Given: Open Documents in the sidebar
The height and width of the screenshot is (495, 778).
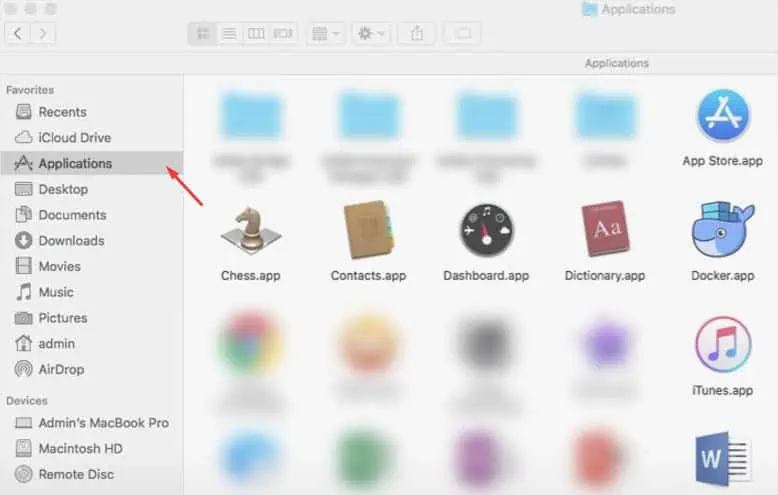Looking at the screenshot, I should [92, 215].
